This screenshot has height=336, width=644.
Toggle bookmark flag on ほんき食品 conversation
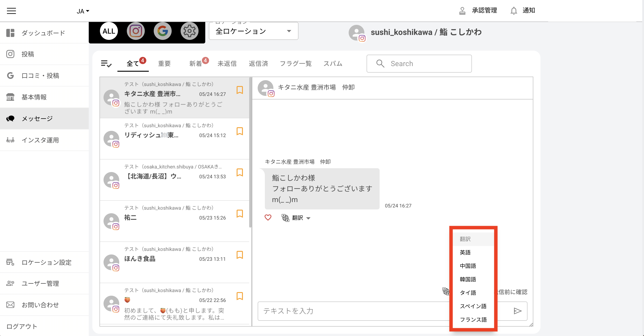(x=240, y=255)
